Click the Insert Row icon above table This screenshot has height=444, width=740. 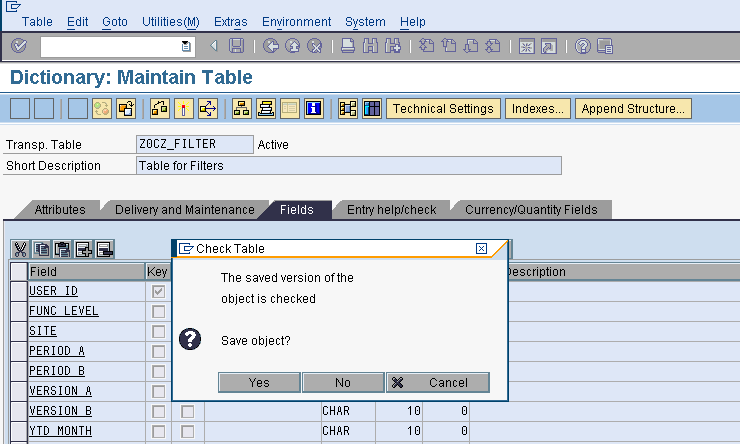click(83, 249)
